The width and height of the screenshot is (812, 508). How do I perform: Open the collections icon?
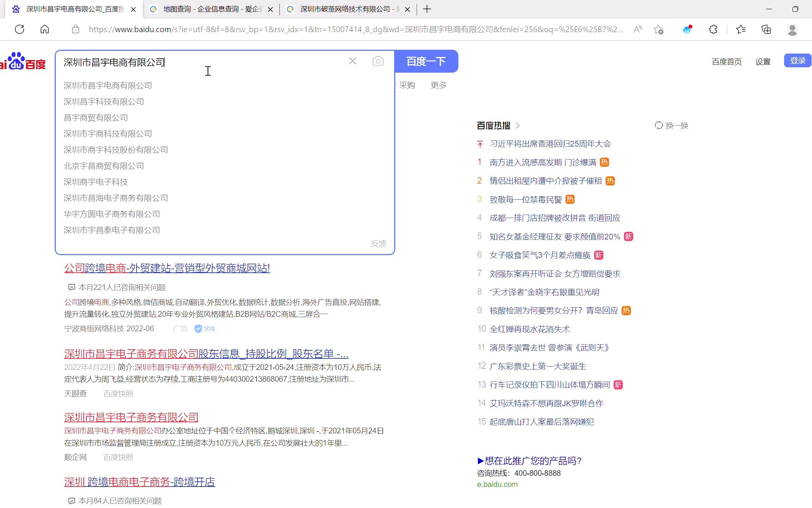pyautogui.click(x=766, y=29)
